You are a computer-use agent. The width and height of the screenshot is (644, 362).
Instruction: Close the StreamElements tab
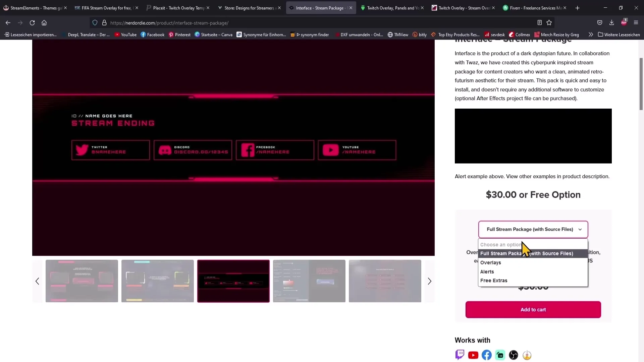(x=65, y=8)
